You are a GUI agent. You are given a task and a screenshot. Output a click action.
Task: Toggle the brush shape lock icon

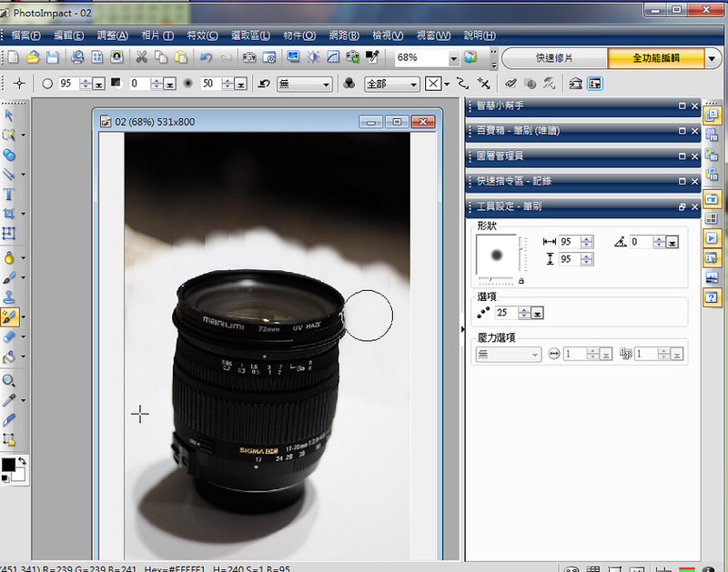point(521,281)
